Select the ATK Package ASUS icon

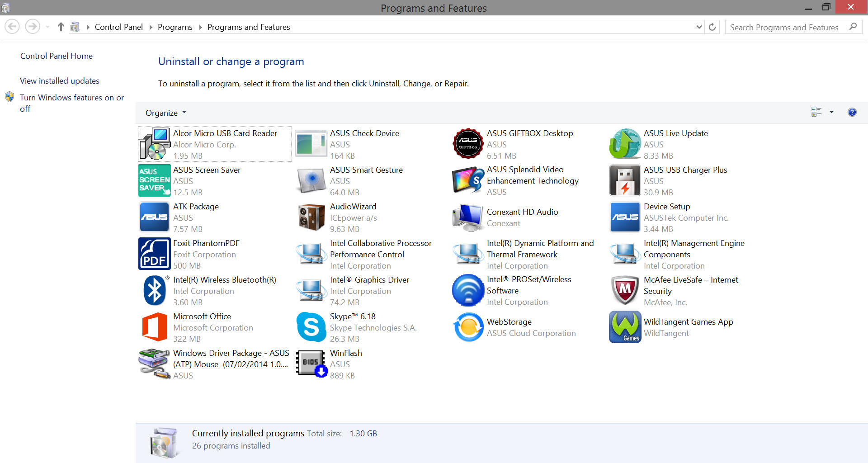155,217
